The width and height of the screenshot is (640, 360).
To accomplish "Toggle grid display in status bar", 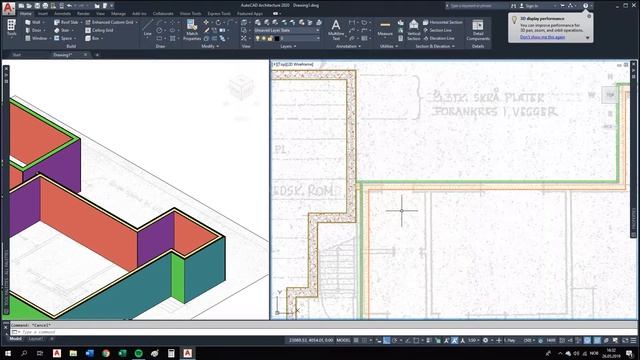I will pos(356,340).
